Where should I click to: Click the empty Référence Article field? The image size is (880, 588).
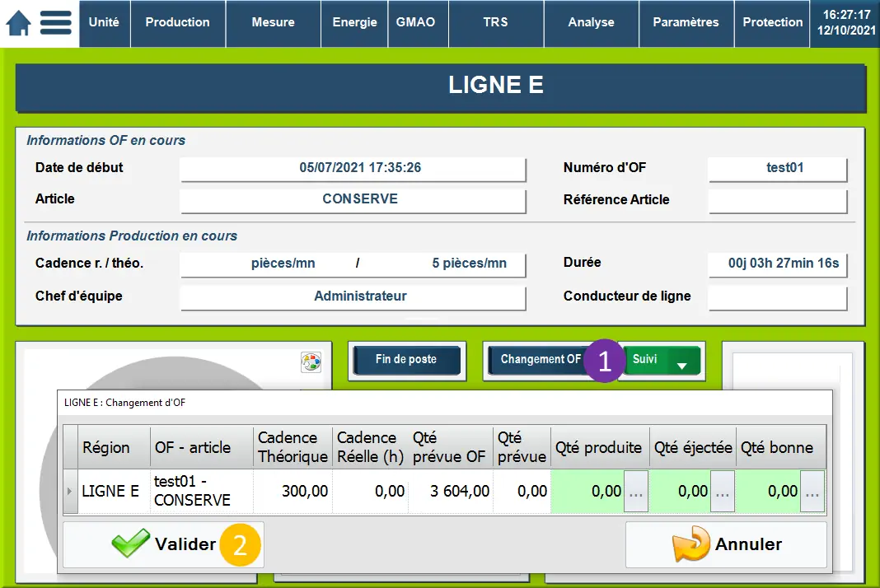[778, 201]
